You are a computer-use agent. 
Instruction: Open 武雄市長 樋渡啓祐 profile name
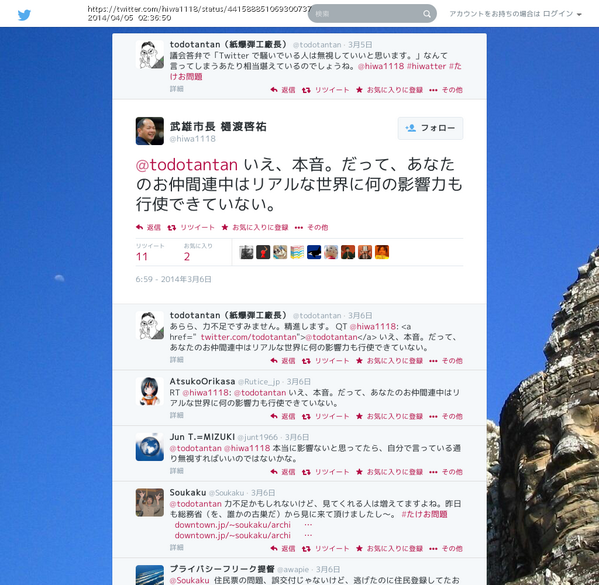pos(218,126)
